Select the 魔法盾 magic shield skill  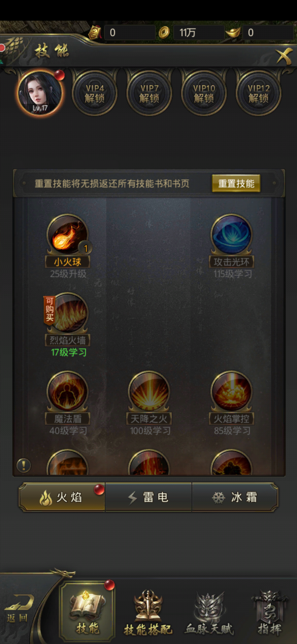pos(67,392)
